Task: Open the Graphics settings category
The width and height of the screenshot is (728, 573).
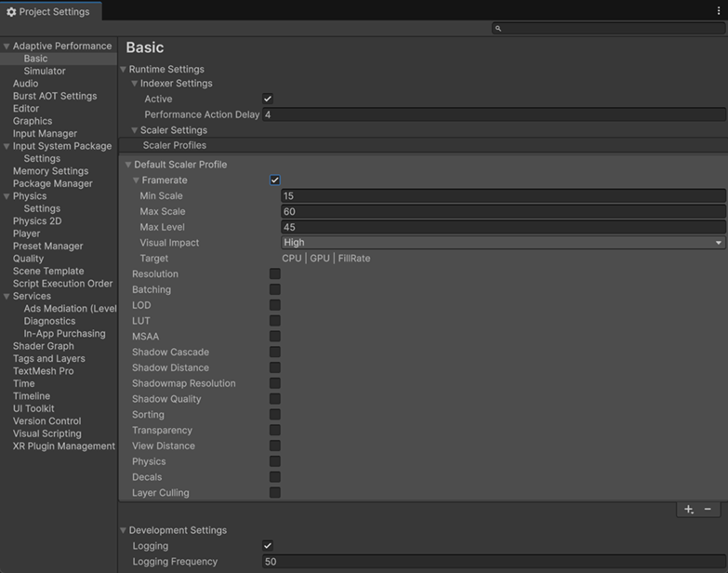Action: 33,121
